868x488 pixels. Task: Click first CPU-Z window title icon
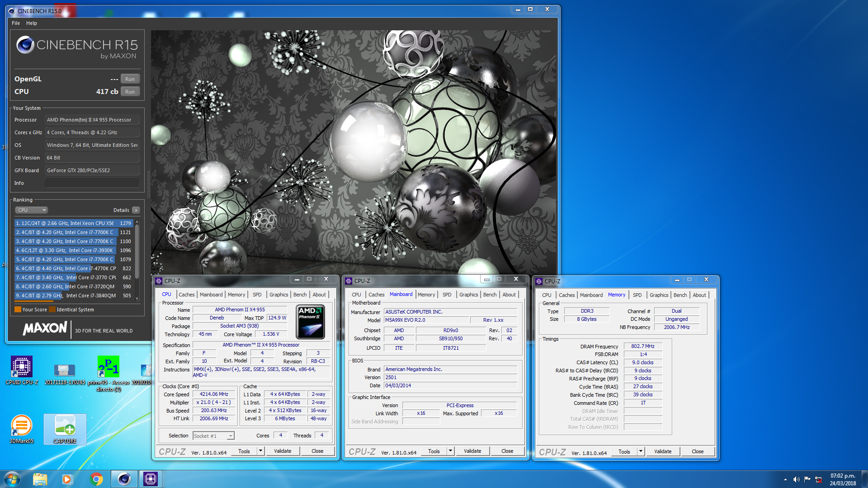tap(159, 281)
